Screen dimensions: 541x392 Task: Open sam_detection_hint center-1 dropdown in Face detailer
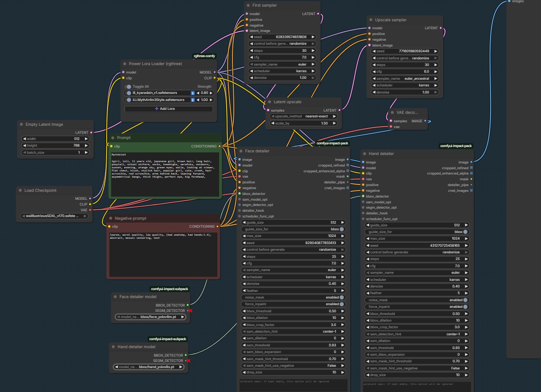click(294, 331)
